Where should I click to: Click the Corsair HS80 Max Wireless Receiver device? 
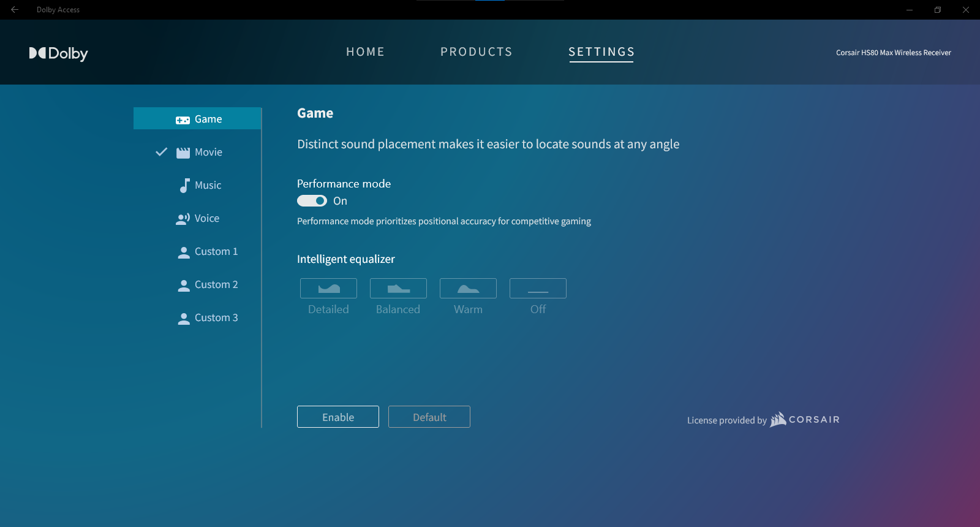tap(894, 53)
